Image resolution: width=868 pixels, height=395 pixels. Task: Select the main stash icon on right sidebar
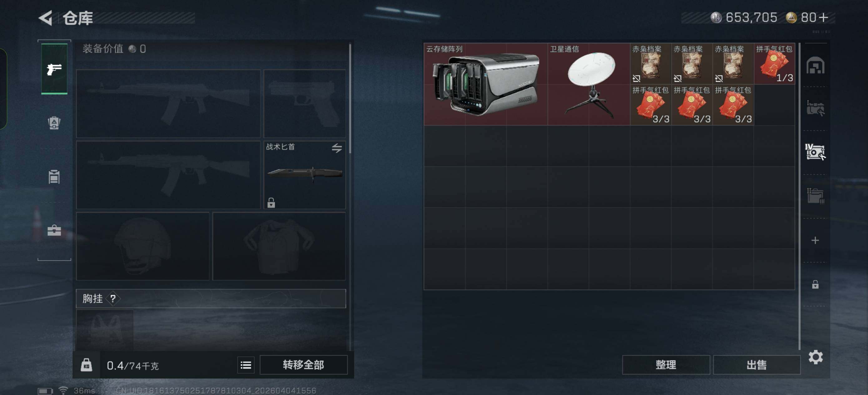pyautogui.click(x=815, y=65)
